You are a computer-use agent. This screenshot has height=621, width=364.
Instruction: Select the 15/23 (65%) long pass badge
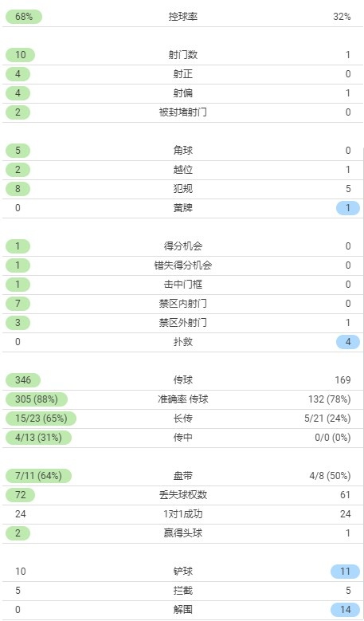coord(41,419)
